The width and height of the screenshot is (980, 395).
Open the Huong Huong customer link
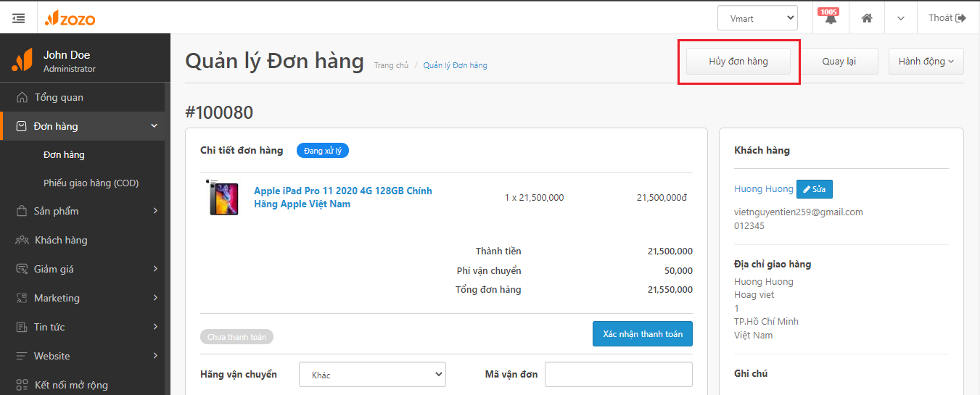click(764, 189)
